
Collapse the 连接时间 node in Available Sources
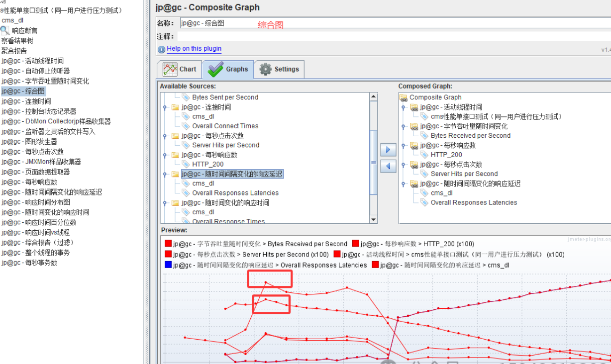pyautogui.click(x=165, y=107)
